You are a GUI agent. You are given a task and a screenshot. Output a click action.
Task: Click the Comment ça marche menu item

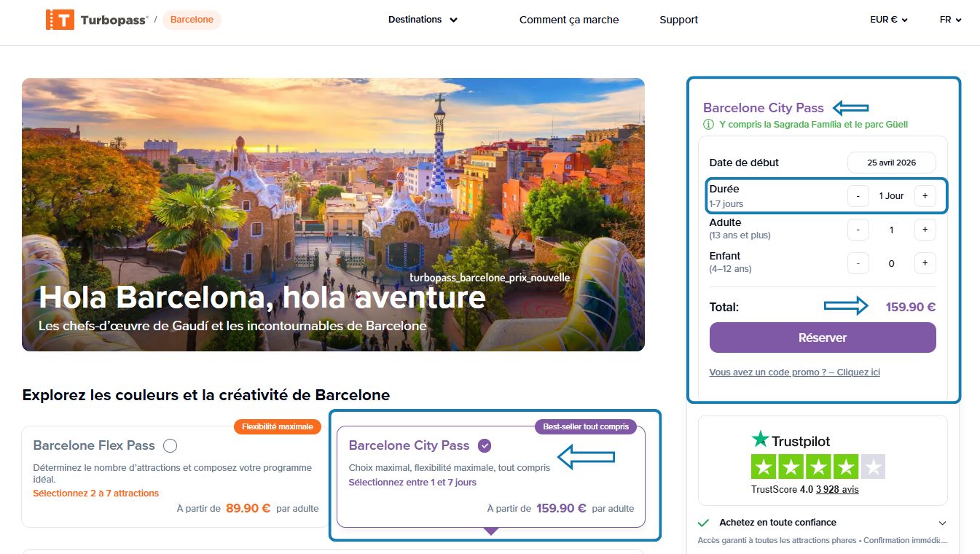click(x=569, y=20)
